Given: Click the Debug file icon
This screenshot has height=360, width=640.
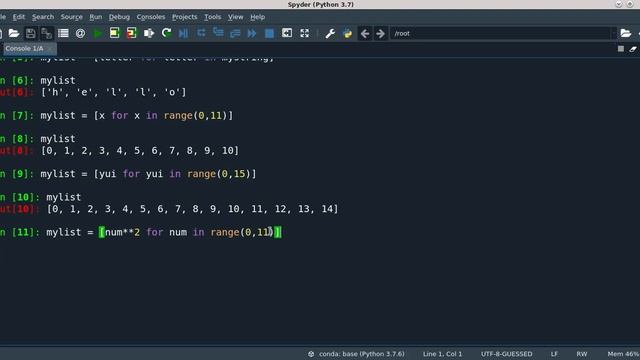Looking at the screenshot, I should [183, 33].
